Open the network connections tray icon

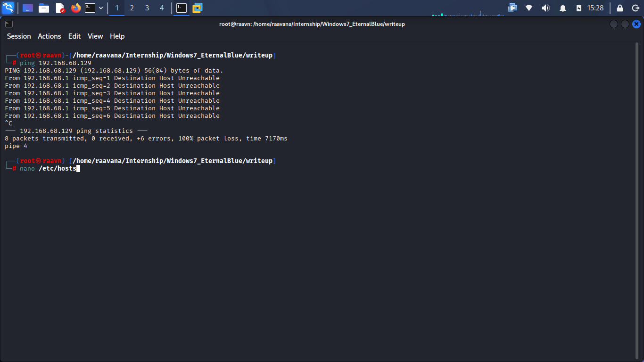coord(529,8)
